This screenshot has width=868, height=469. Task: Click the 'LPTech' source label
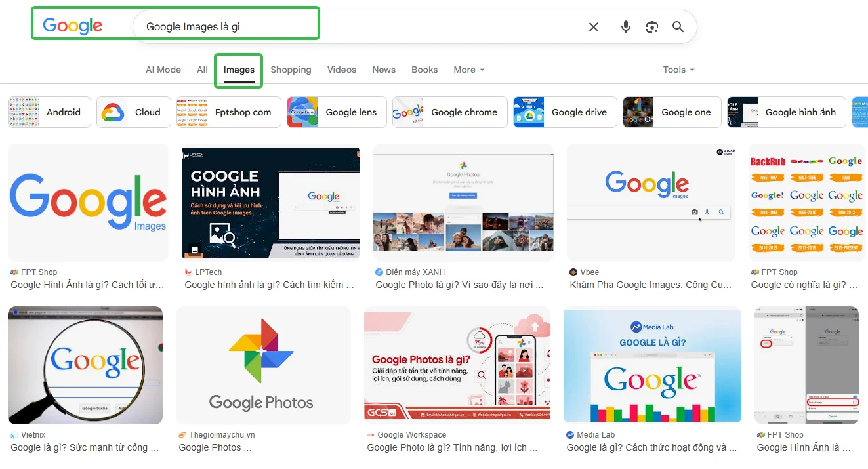[208, 272]
